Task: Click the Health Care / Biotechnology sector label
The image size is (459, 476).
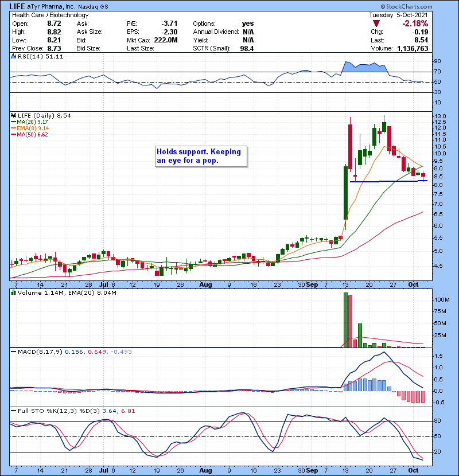Action: (x=50, y=15)
